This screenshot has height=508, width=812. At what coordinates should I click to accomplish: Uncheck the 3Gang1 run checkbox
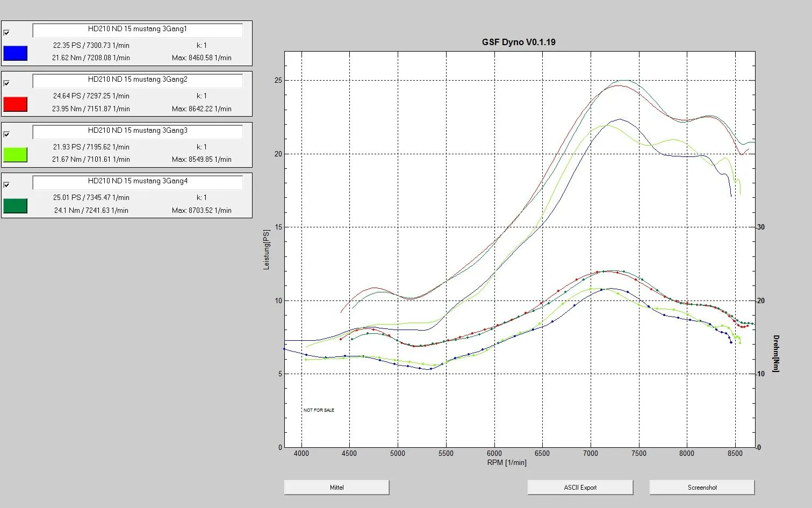[x=6, y=33]
